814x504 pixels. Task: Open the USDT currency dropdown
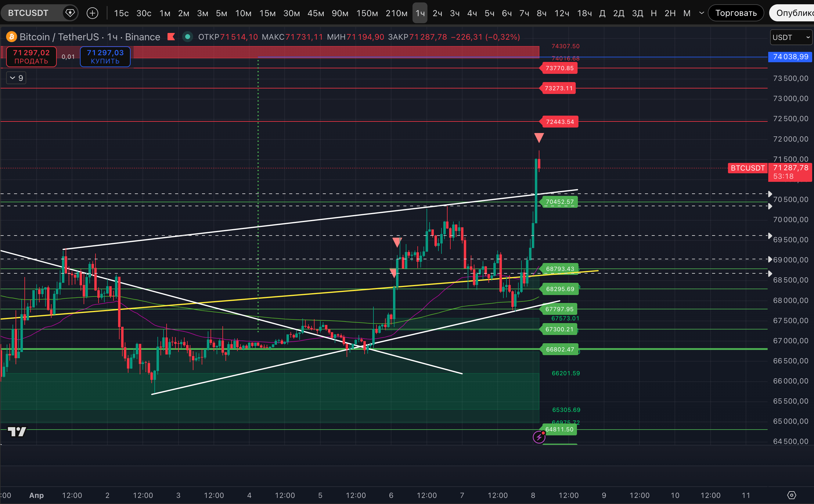pyautogui.click(x=791, y=37)
